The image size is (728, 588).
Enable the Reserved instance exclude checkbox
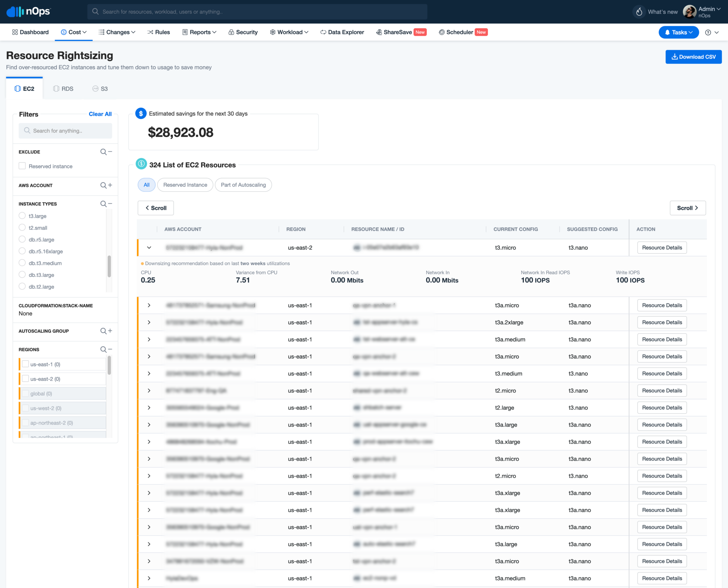[22, 166]
